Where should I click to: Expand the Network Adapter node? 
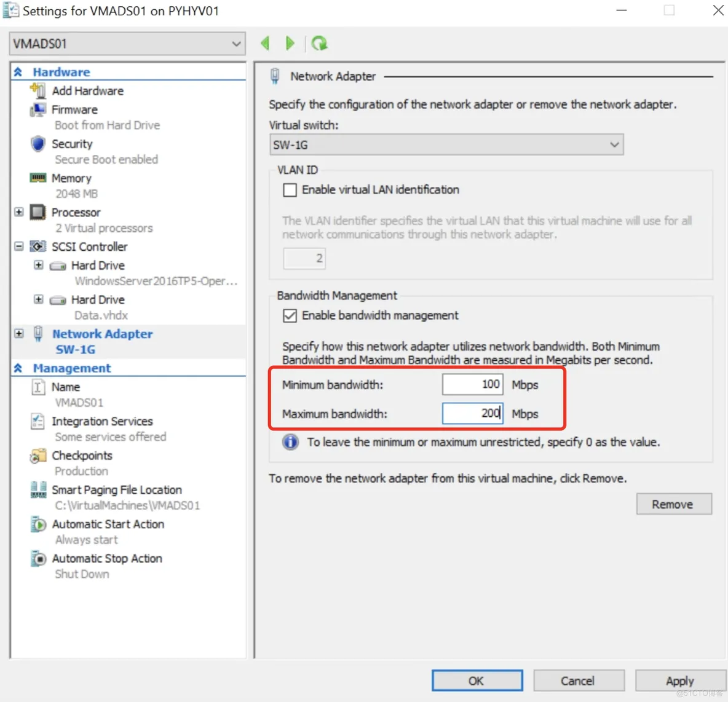(x=18, y=333)
